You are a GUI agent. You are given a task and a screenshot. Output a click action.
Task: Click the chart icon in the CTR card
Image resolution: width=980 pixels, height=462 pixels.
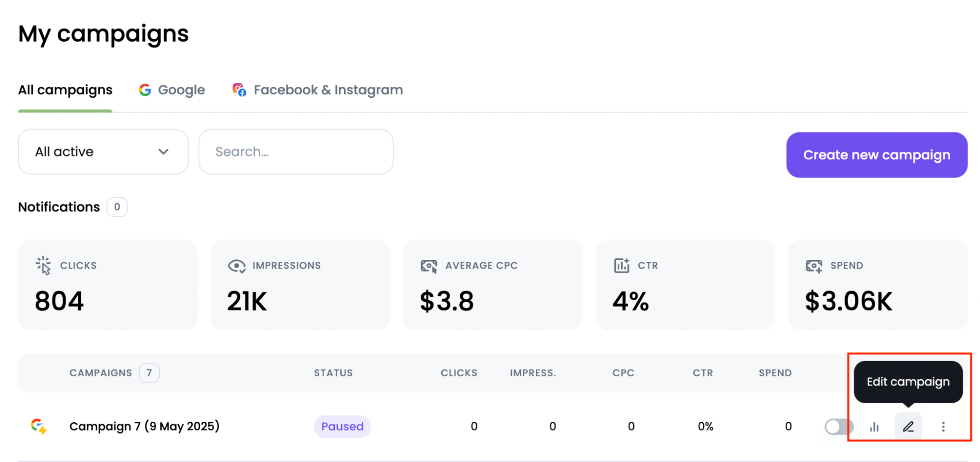coord(621,265)
